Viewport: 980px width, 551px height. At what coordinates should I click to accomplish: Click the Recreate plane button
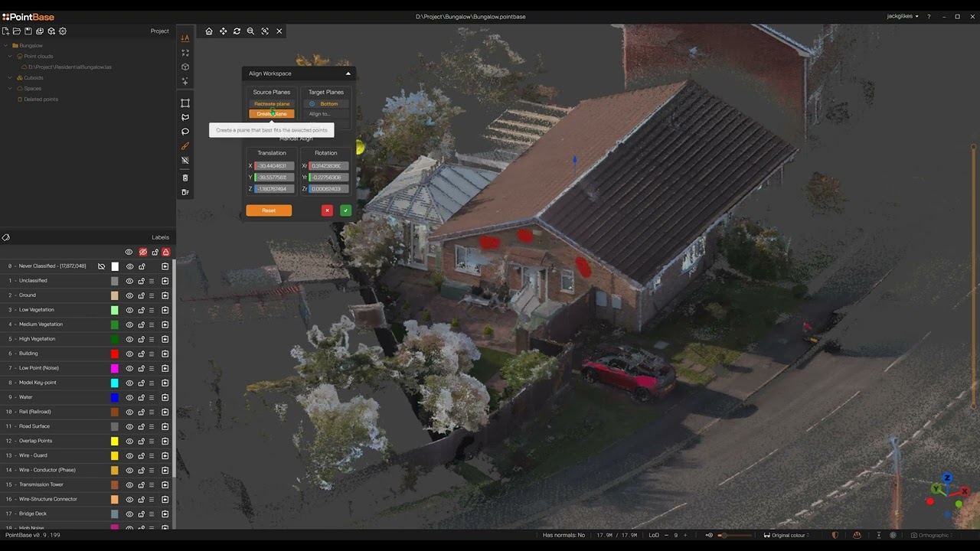click(272, 103)
